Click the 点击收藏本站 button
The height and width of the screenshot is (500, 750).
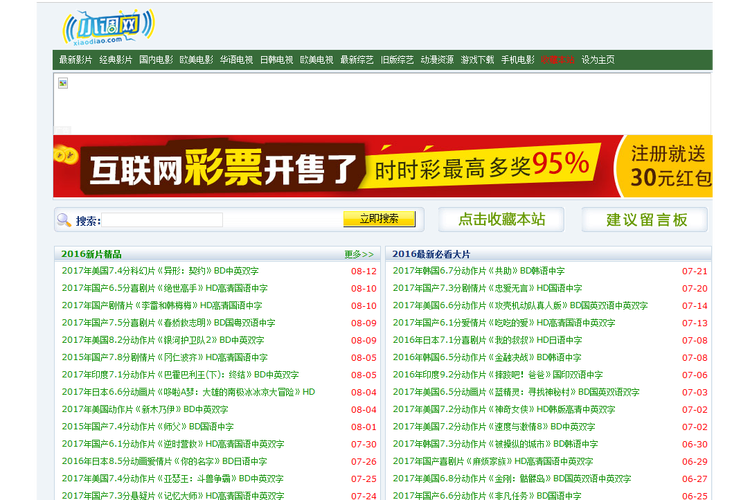501,220
